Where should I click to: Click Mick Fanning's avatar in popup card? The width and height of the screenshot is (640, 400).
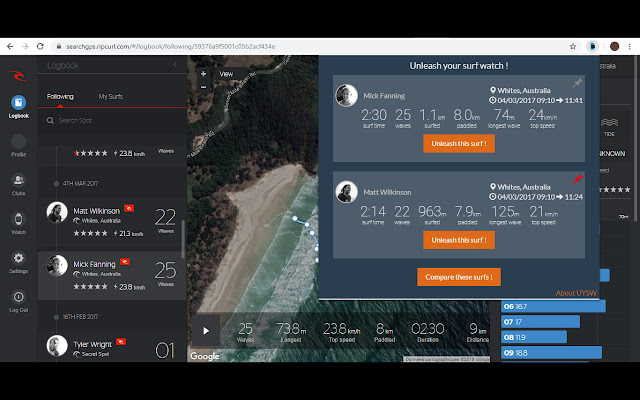(347, 96)
